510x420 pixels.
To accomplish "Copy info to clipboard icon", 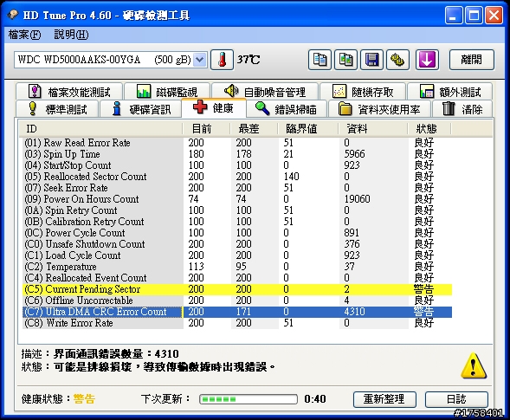I will point(320,60).
